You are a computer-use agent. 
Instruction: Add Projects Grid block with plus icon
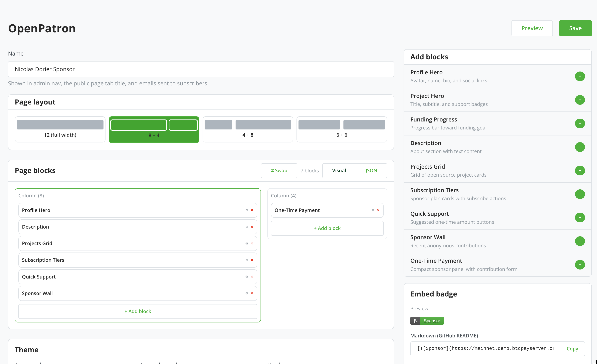coord(580,171)
